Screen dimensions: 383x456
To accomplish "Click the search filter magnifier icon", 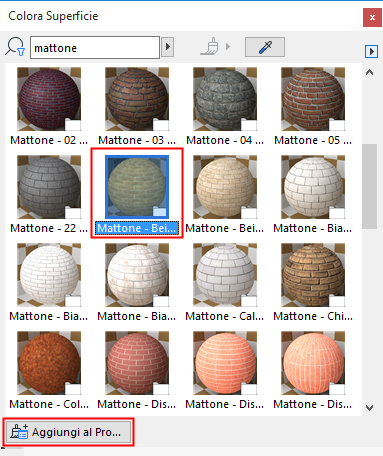I will (15, 47).
